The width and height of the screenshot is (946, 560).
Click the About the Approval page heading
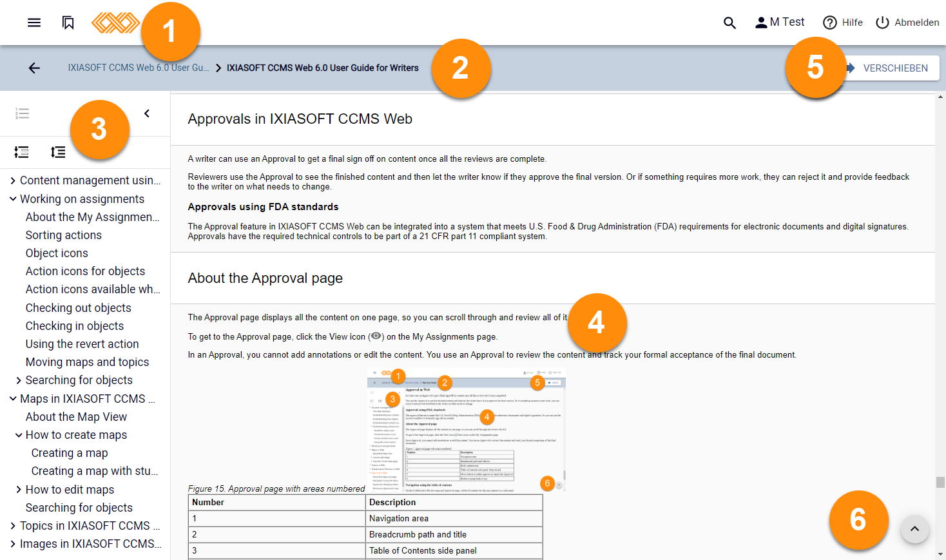(265, 278)
